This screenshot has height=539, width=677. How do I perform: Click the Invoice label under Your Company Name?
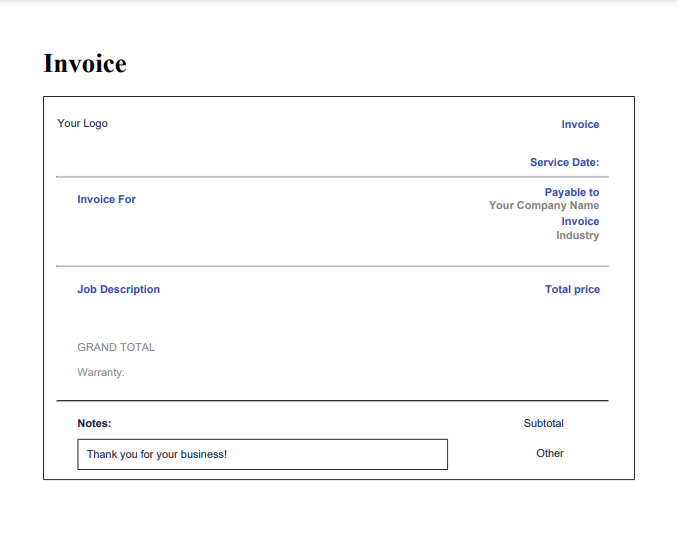[x=580, y=221]
